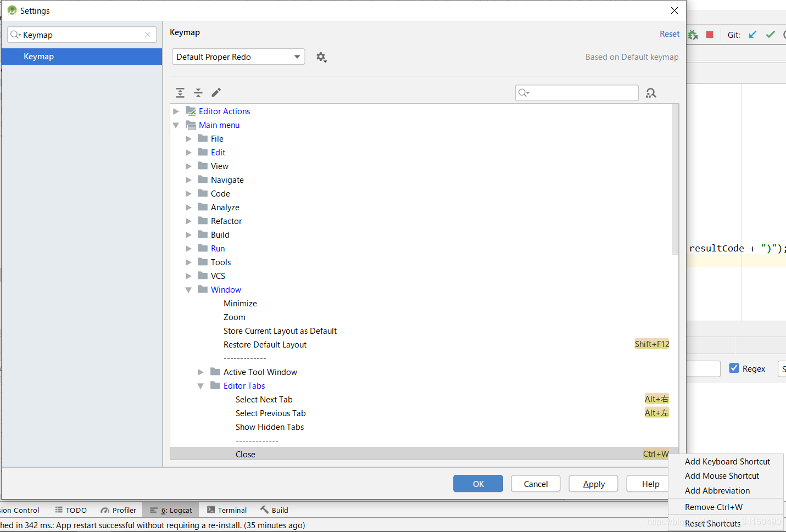
Task: Click the Main menu folder icon
Action: (191, 125)
